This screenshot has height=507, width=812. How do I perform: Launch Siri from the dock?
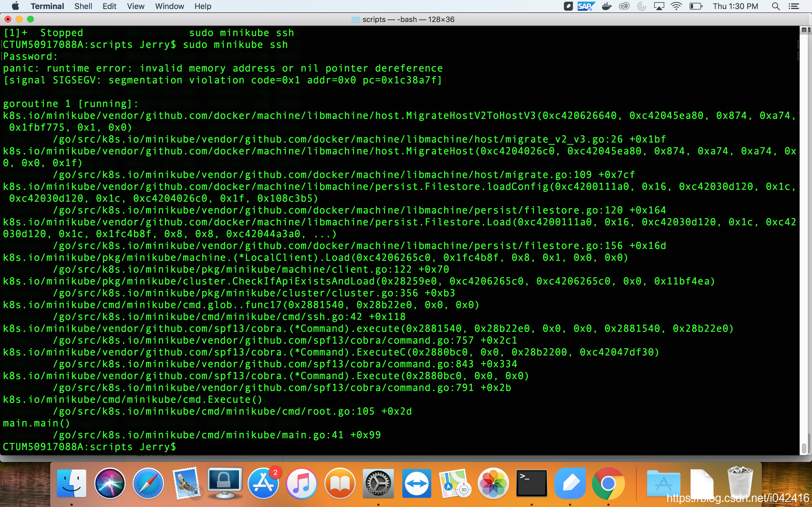110,483
